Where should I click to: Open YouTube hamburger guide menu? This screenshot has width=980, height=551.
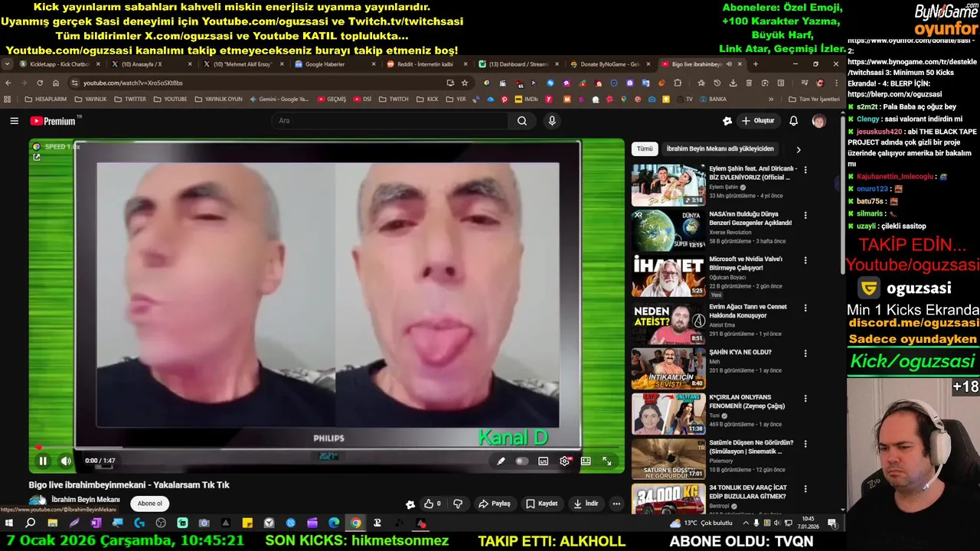(x=14, y=121)
